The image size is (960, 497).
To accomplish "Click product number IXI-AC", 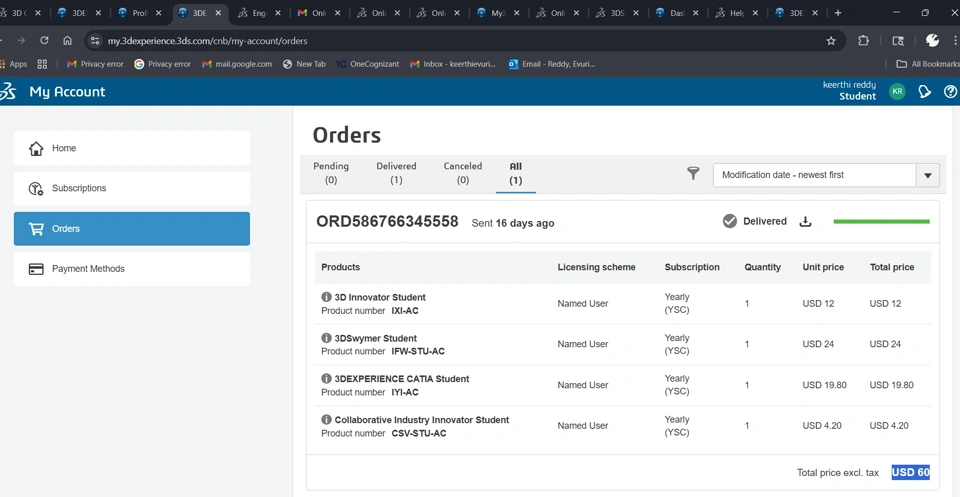I will point(405,311).
